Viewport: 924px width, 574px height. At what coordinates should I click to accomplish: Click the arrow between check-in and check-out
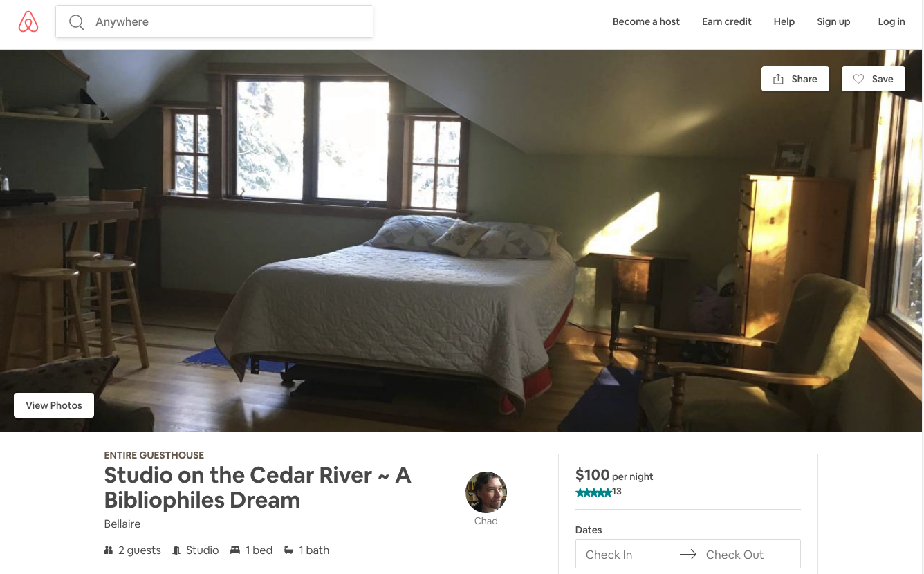(687, 555)
